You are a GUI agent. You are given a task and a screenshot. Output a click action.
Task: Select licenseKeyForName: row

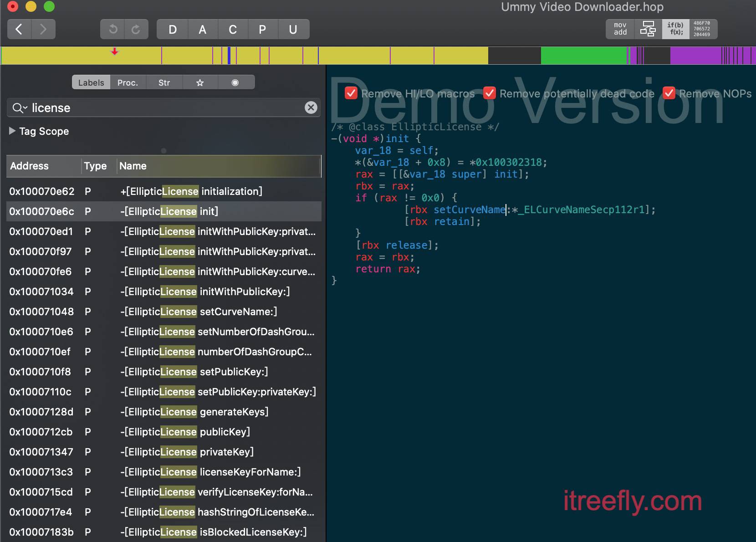164,472
